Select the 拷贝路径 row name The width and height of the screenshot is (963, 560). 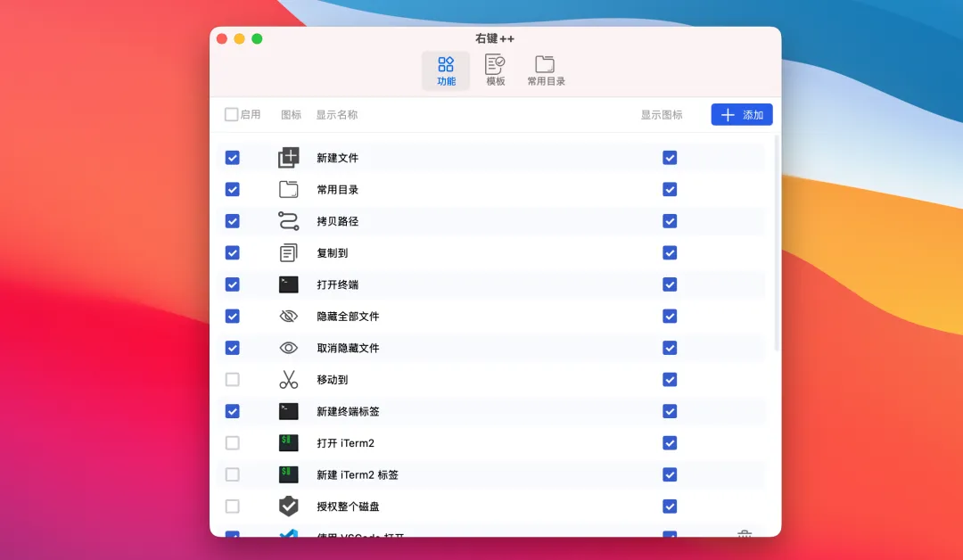338,221
